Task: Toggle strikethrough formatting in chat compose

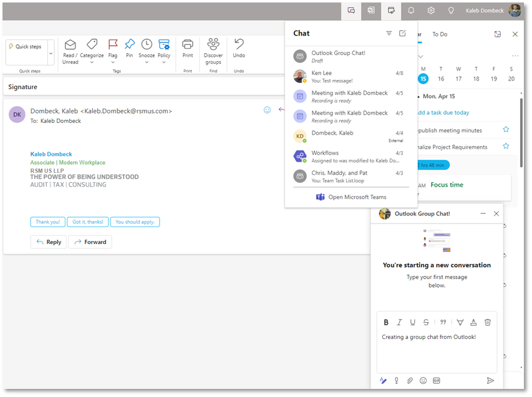Action: click(426, 322)
